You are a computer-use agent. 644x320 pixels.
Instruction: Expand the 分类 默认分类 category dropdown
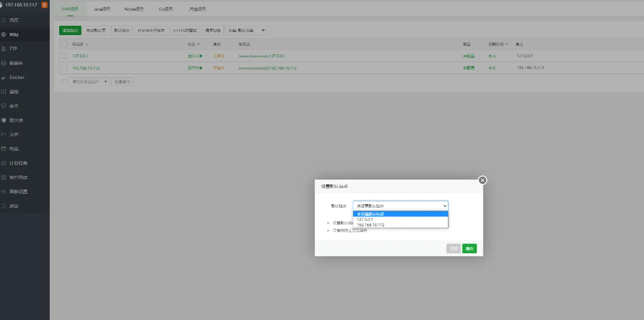(x=246, y=30)
